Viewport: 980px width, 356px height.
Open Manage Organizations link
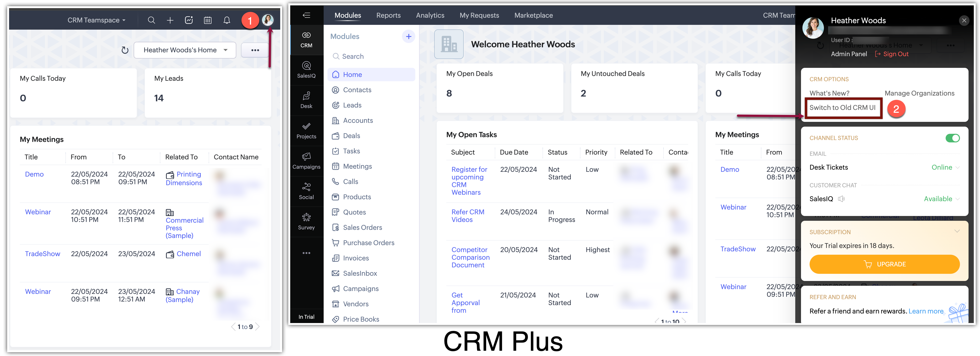click(x=919, y=93)
